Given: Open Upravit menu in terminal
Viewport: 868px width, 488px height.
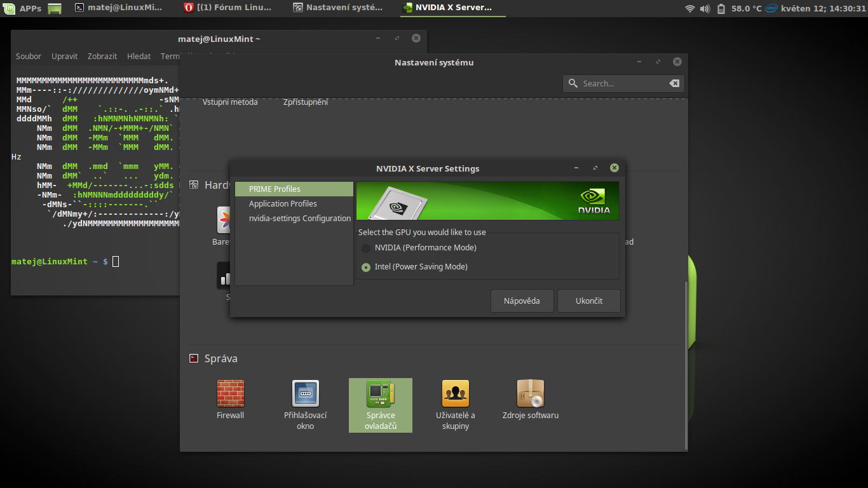Looking at the screenshot, I should click(64, 57).
